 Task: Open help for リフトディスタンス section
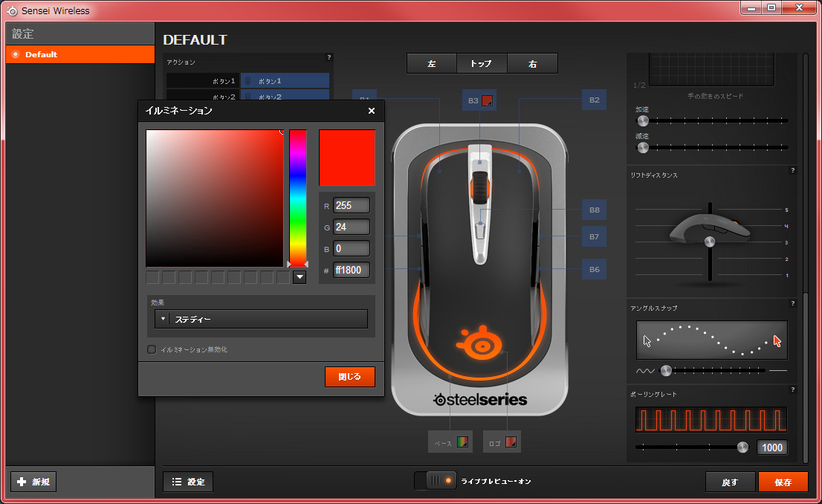tap(792, 170)
